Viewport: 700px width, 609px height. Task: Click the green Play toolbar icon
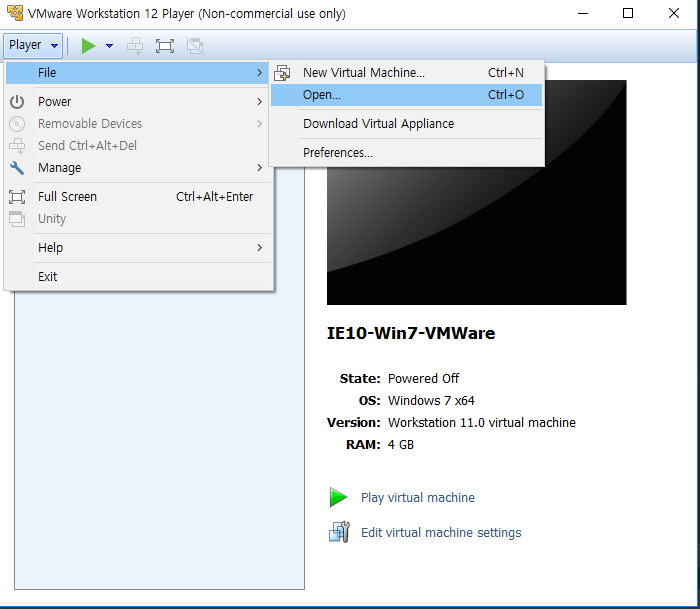(x=88, y=46)
